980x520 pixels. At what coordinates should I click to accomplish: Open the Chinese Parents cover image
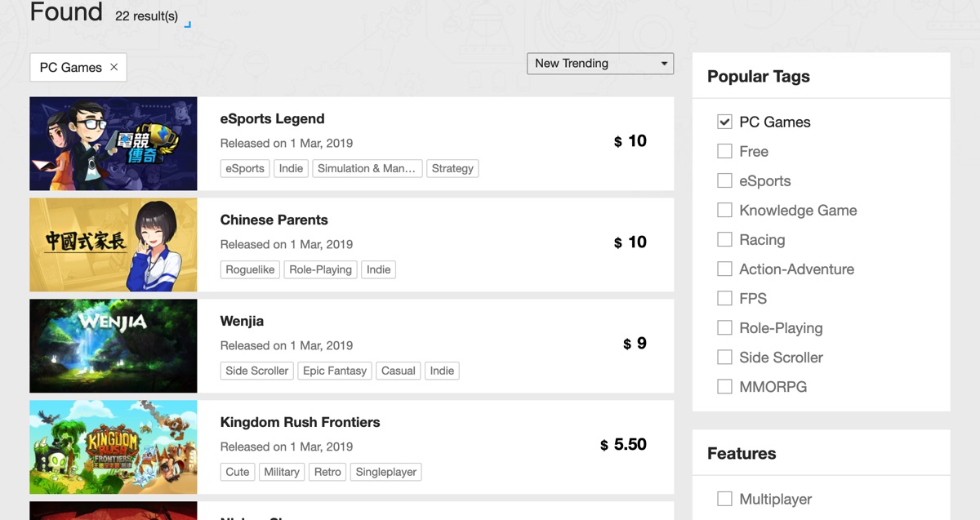[x=114, y=245]
